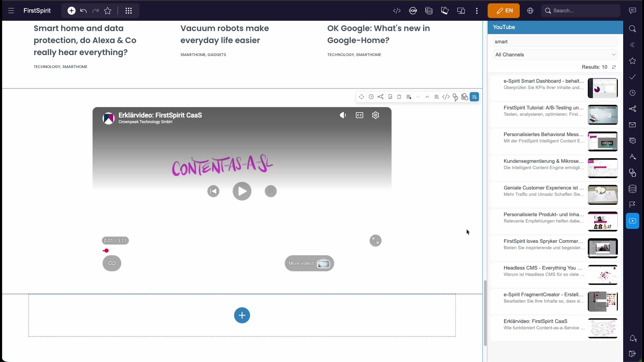Click the move section handle icon
The width and height of the screenshot is (644, 362).
click(x=361, y=97)
